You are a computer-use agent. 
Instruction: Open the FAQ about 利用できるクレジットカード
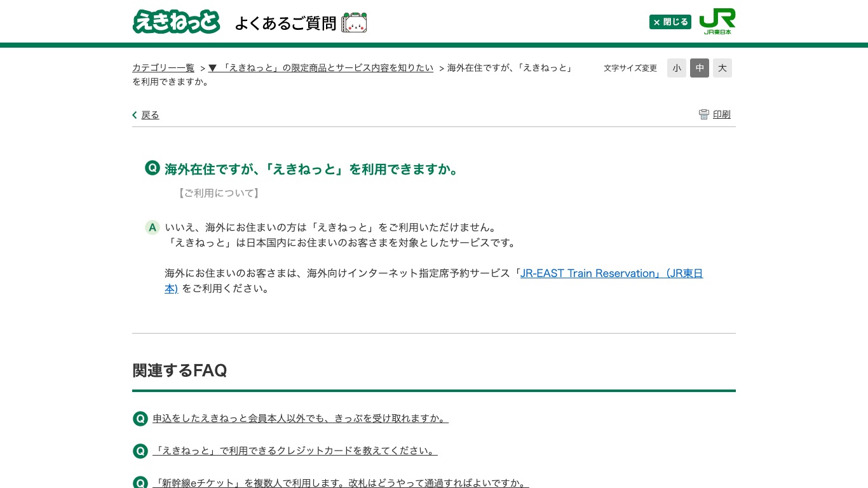click(x=295, y=451)
